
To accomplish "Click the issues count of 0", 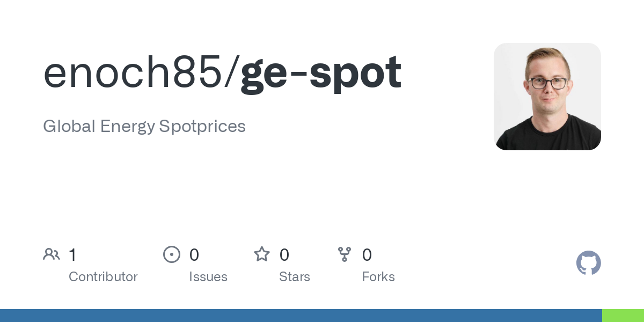I will 194,255.
